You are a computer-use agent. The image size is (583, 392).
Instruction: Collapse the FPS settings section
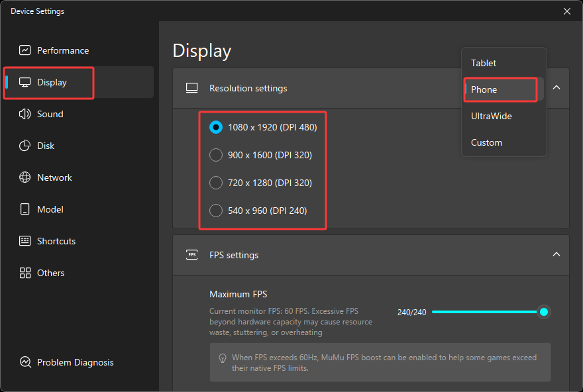tap(556, 254)
